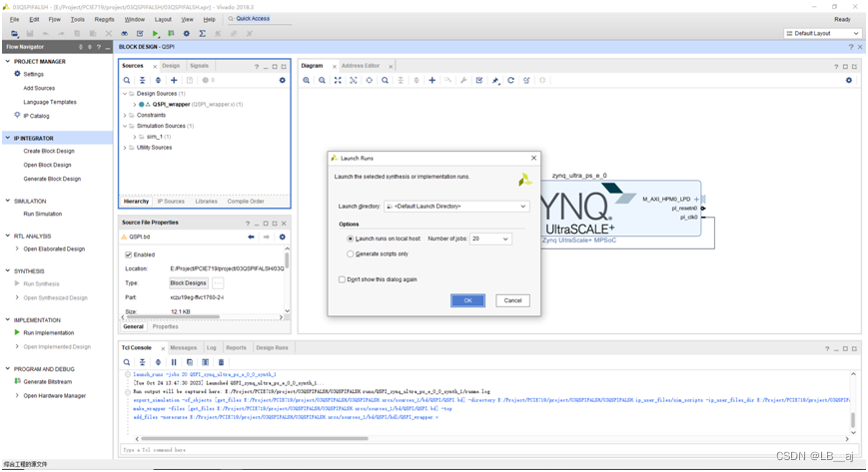
Task: Click the Sigma report icon in main toolbar
Action: click(203, 34)
